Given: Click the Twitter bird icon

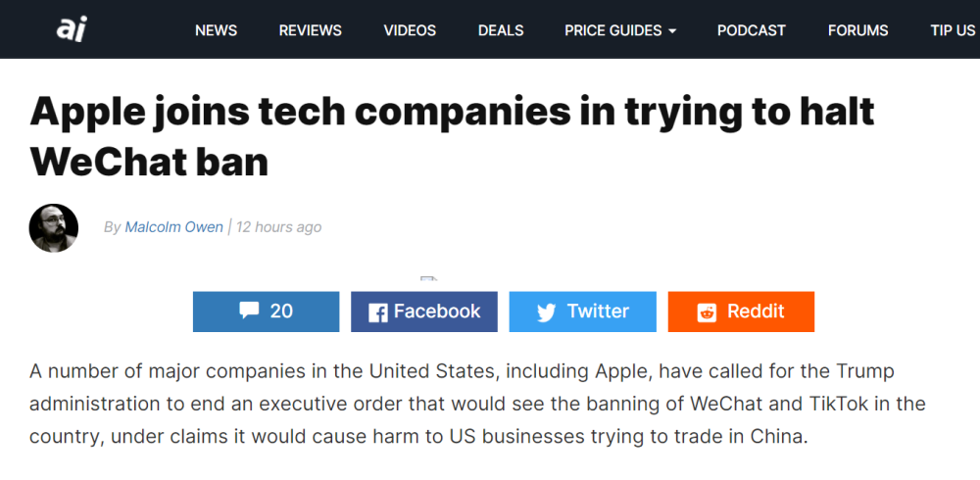Looking at the screenshot, I should pyautogui.click(x=546, y=312).
